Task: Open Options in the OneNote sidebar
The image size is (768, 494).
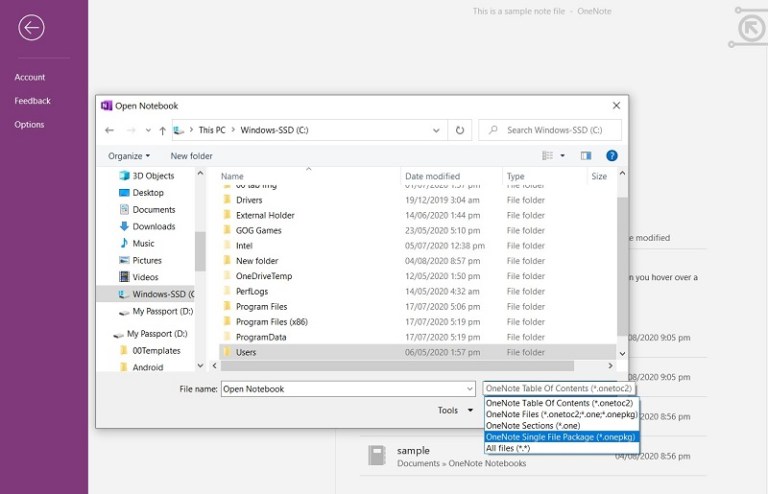Action: click(29, 124)
